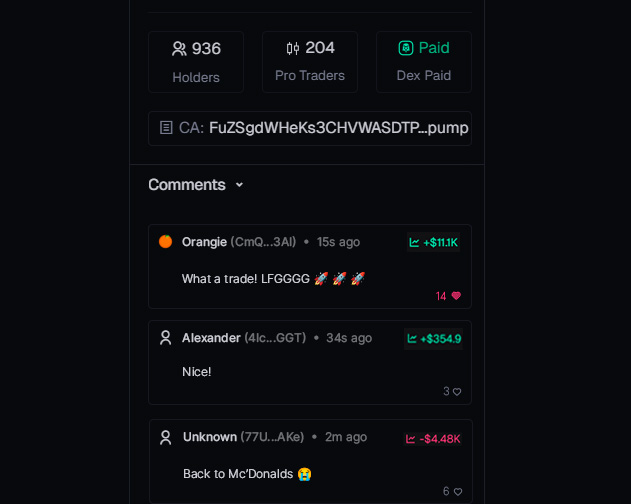This screenshot has height=504, width=631.
Task: Click the contract address document icon
Action: pos(166,128)
